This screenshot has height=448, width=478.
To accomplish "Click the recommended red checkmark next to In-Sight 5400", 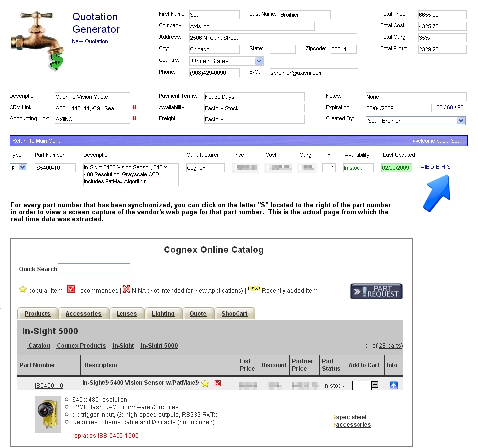I will point(218,383).
